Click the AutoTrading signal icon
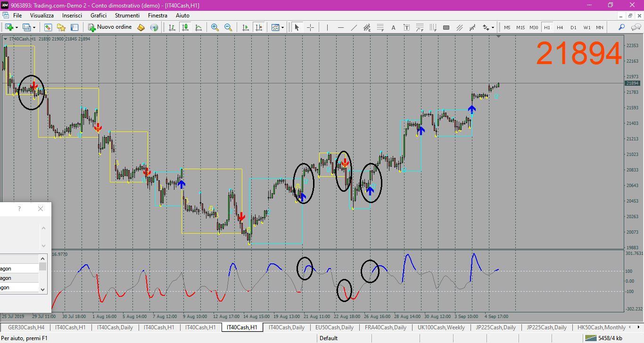The height and width of the screenshot is (343, 644). pyautogui.click(x=154, y=27)
